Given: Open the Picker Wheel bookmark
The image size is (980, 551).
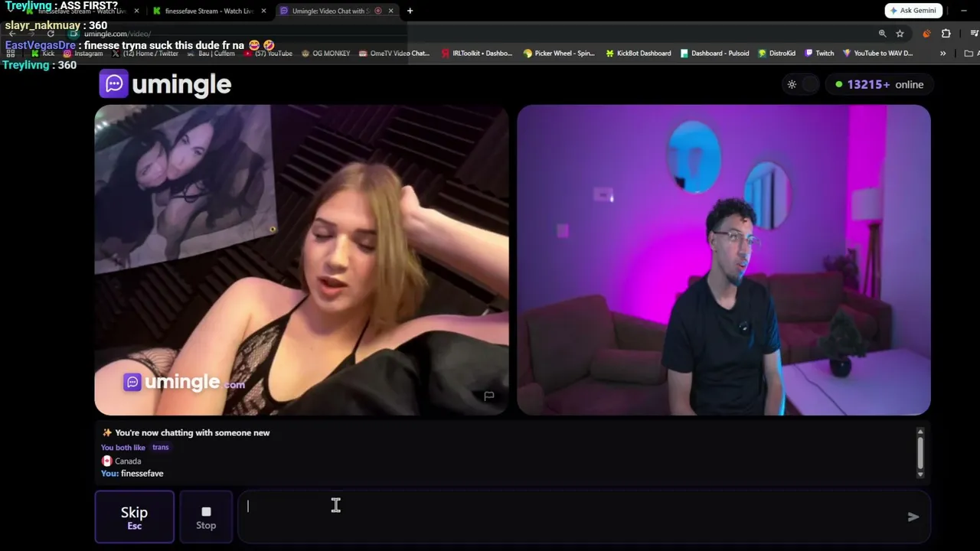Looking at the screenshot, I should point(559,54).
